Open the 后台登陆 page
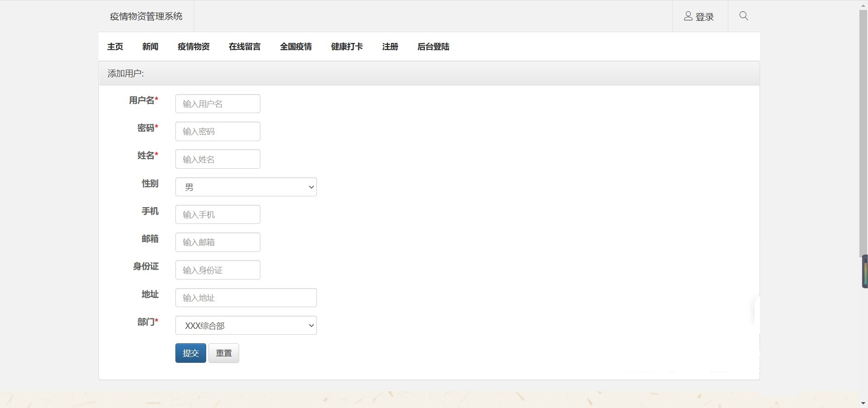This screenshot has width=868, height=408. [x=433, y=47]
